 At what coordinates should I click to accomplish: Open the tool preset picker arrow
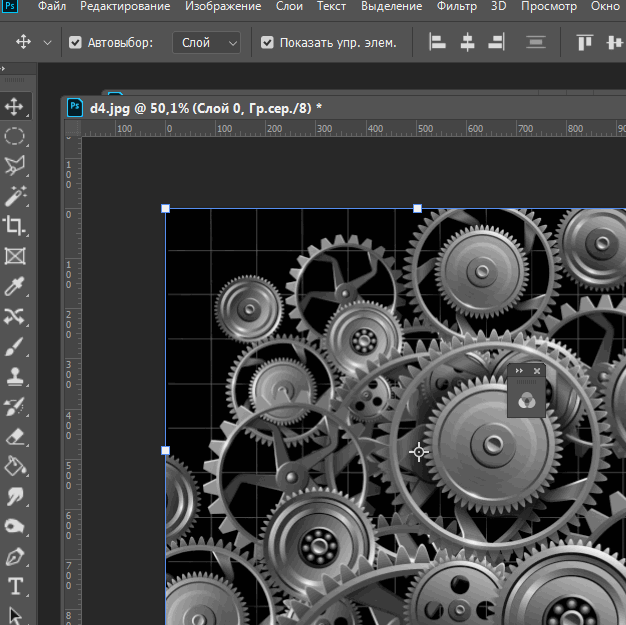coord(47,42)
